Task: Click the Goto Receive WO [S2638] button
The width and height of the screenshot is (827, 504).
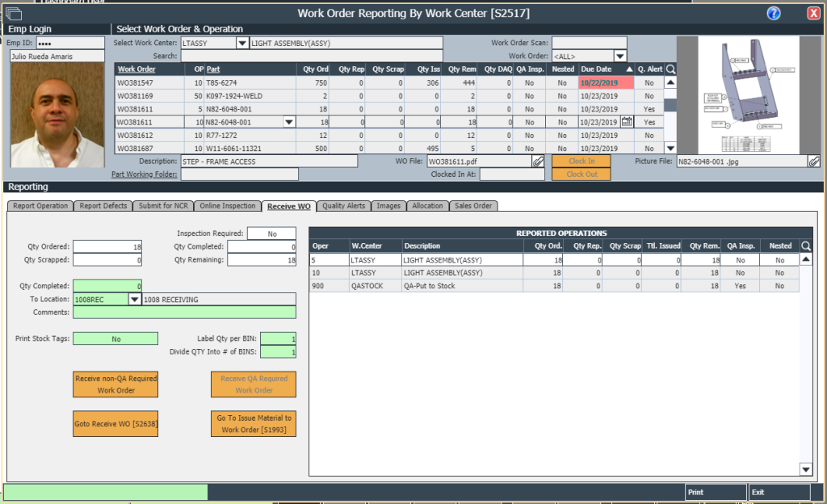Action: coord(115,423)
